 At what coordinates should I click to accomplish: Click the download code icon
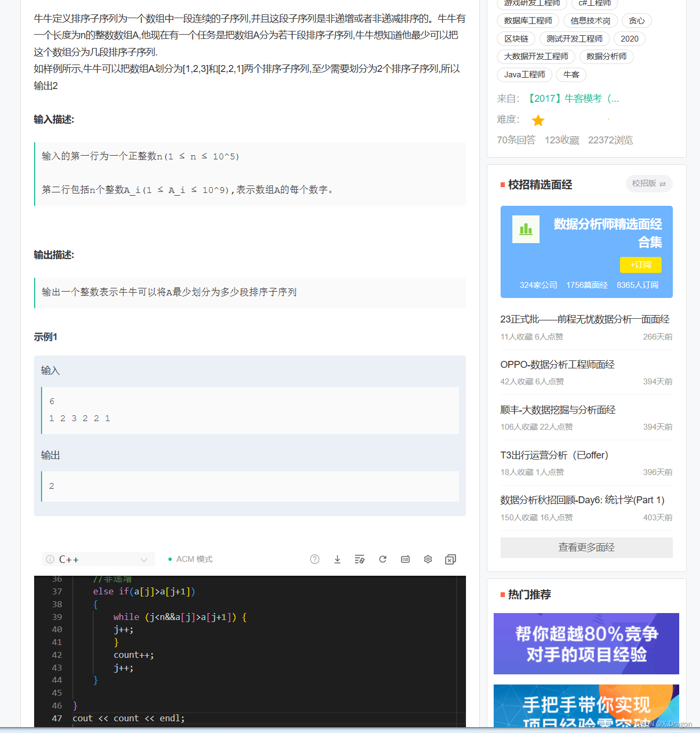[337, 559]
